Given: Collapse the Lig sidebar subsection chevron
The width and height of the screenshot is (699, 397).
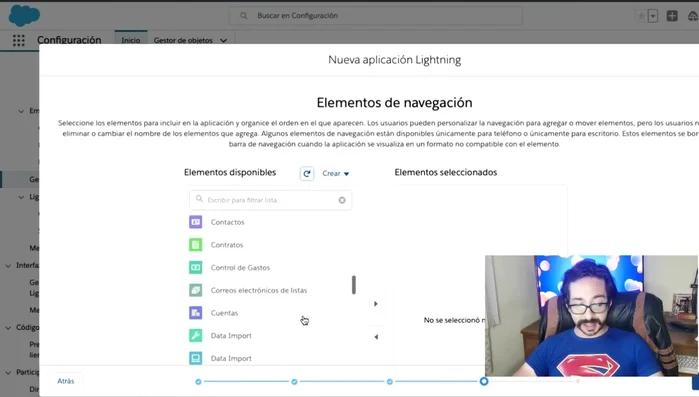Looking at the screenshot, I should [x=21, y=197].
